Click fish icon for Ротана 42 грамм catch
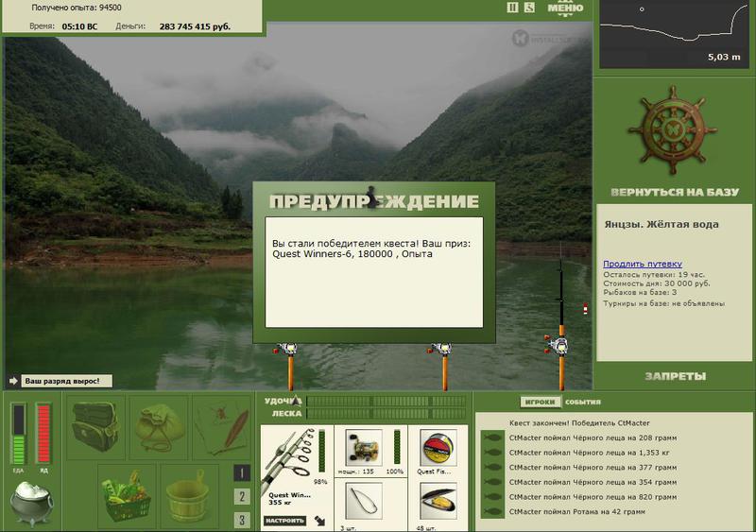 point(492,511)
